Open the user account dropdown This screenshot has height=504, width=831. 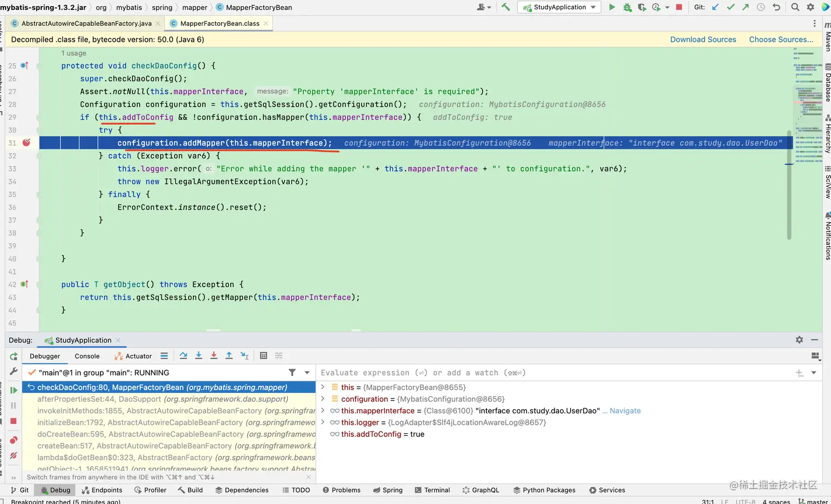[484, 7]
